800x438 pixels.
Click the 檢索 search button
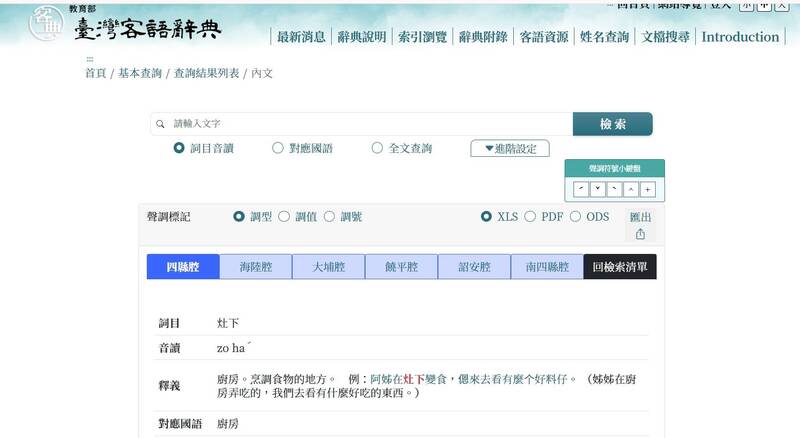point(613,124)
